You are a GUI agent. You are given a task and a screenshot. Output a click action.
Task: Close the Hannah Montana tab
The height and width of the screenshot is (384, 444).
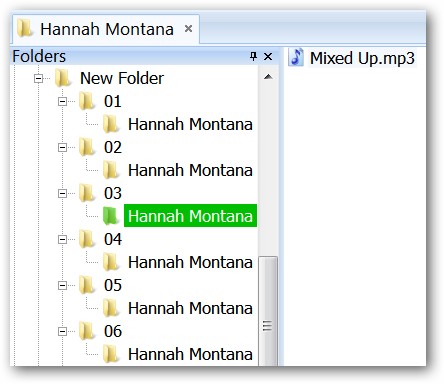[188, 29]
